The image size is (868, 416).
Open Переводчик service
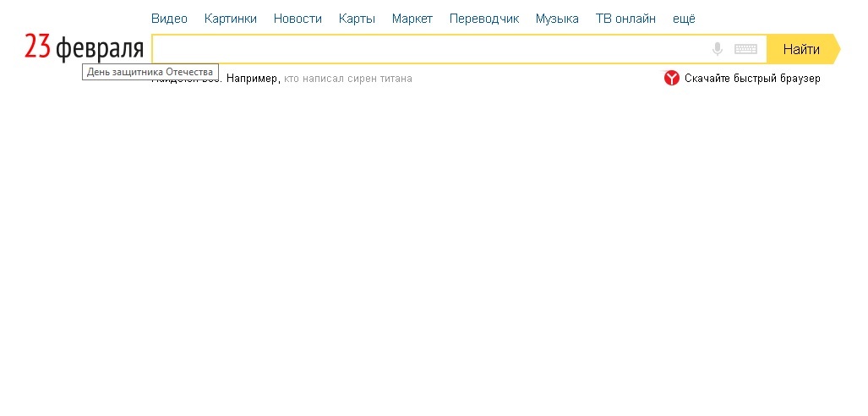click(x=484, y=19)
